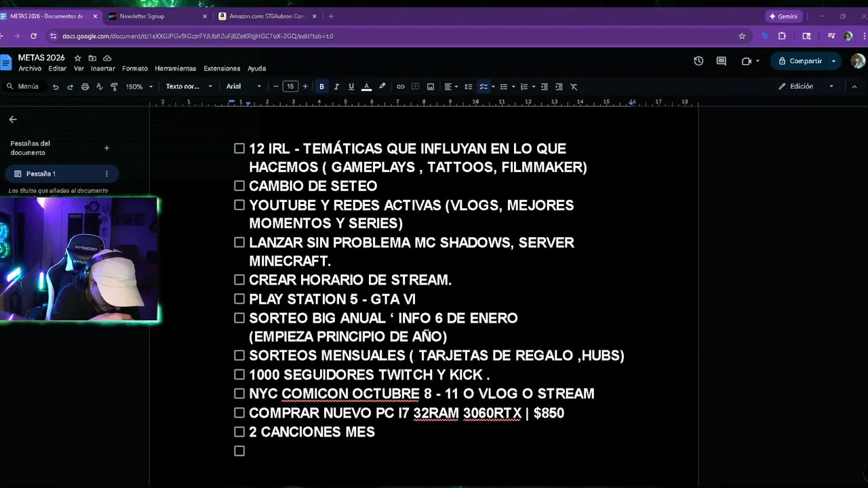Open the 150% zoom dropdown
868x488 pixels.
[x=140, y=87]
